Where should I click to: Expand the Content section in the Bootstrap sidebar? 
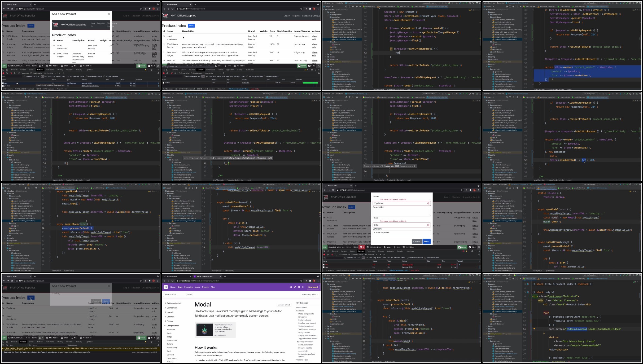point(169,317)
